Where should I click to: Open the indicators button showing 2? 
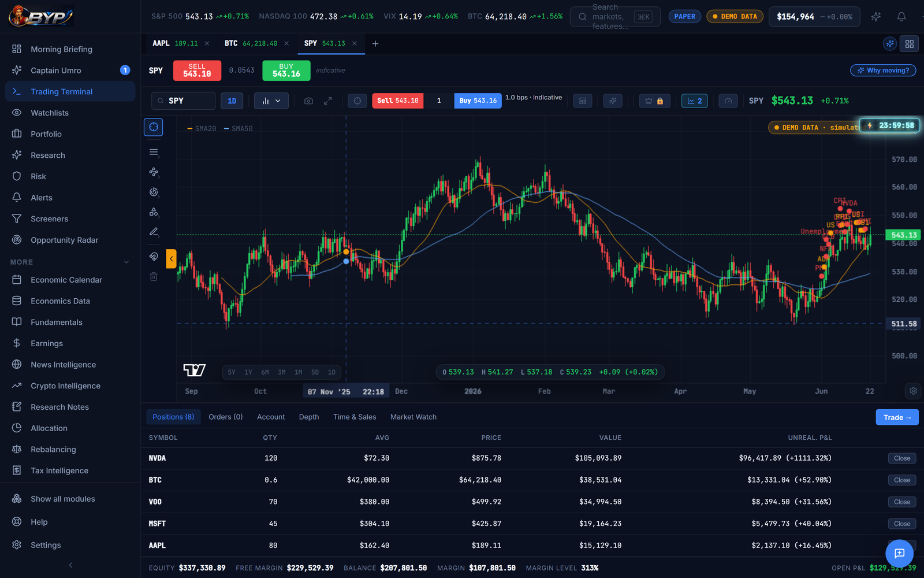(x=695, y=101)
